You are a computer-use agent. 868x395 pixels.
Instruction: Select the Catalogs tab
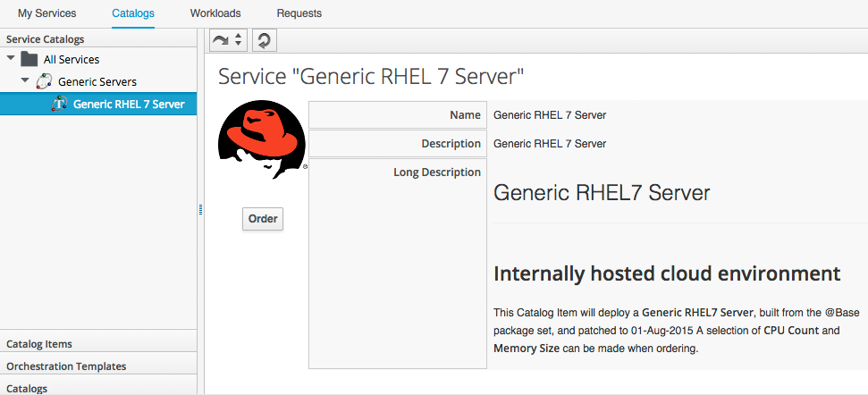[133, 13]
